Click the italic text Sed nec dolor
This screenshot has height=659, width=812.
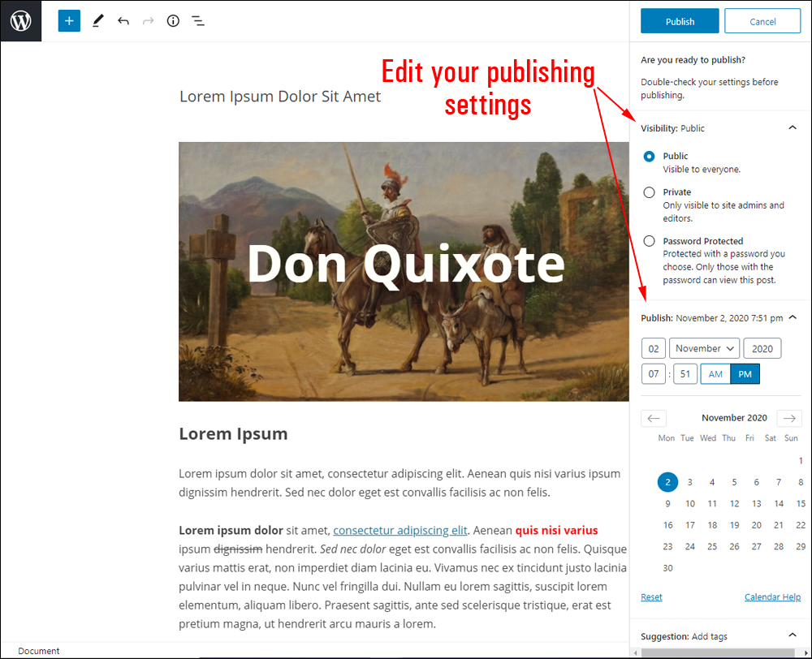click(x=353, y=549)
